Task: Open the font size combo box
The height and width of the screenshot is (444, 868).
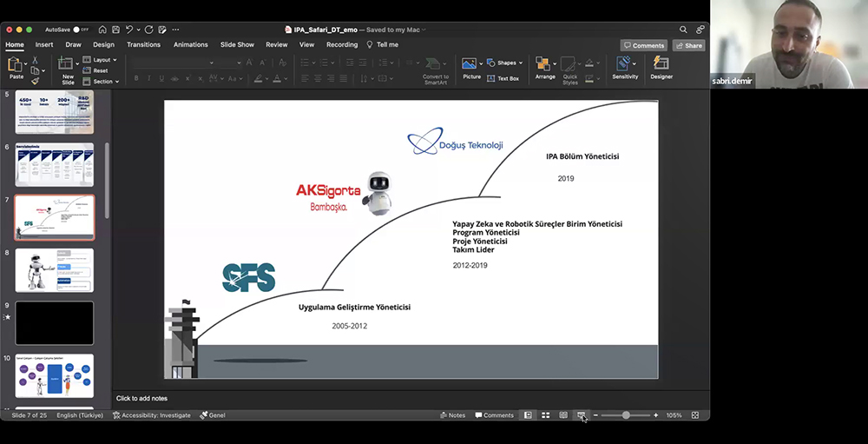Action: (230, 63)
